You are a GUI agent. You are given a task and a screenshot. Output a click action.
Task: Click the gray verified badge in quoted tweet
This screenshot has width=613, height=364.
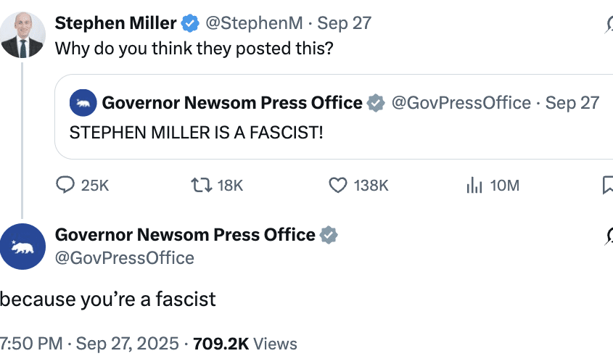[375, 103]
